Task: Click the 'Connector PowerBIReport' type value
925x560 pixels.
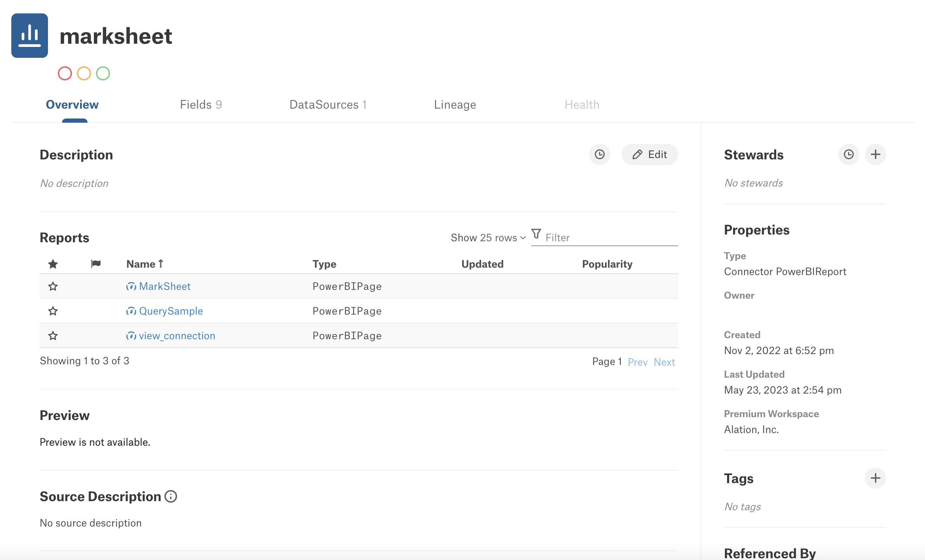Action: pos(785,272)
